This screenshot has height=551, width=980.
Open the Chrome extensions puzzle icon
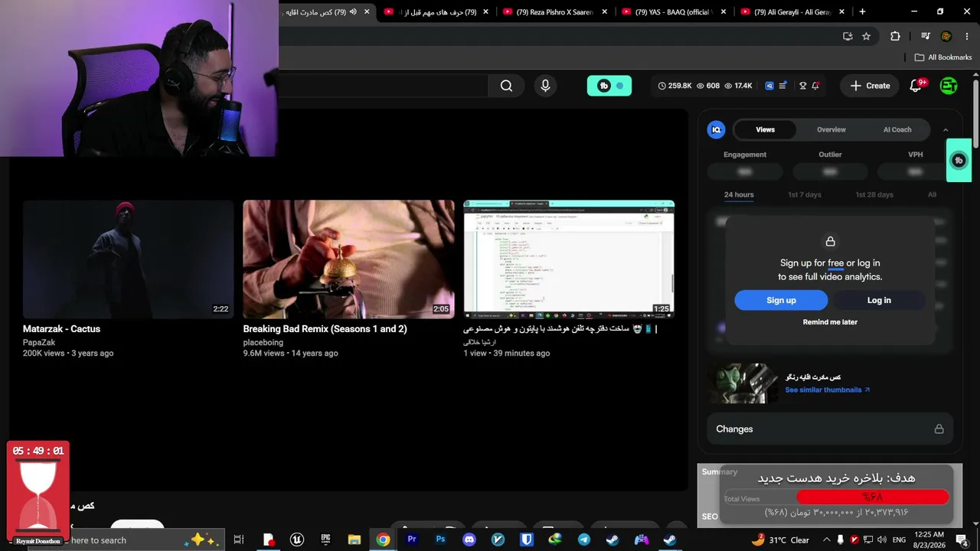[895, 36]
